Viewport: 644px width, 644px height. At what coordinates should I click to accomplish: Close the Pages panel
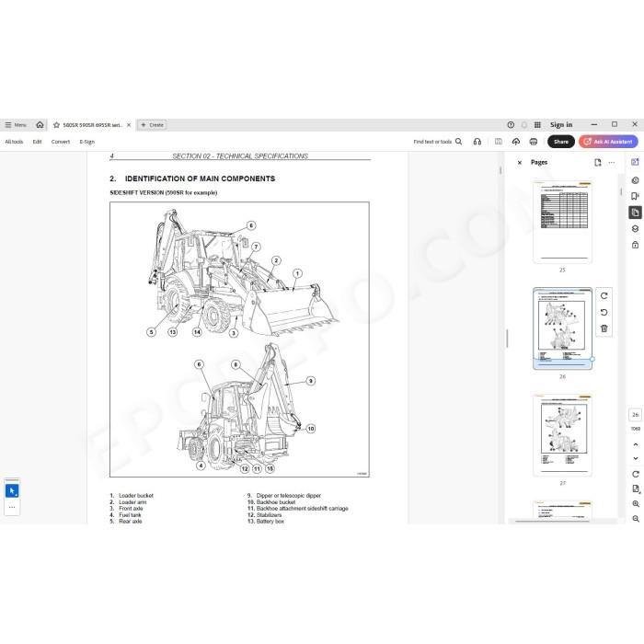(520, 163)
